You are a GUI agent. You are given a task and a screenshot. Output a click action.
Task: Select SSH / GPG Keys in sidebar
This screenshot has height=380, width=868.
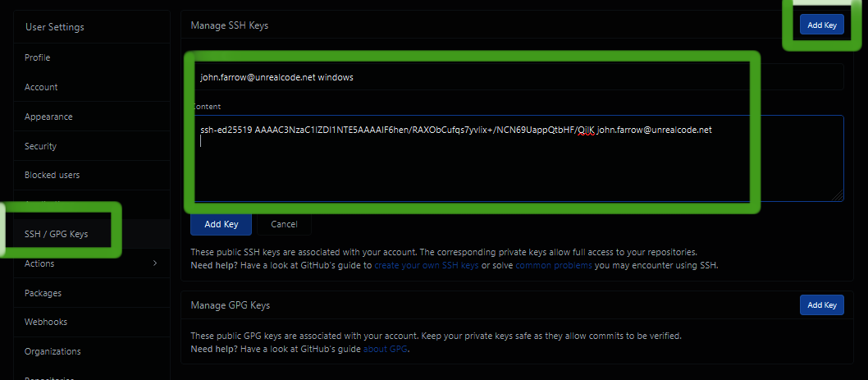pos(56,234)
